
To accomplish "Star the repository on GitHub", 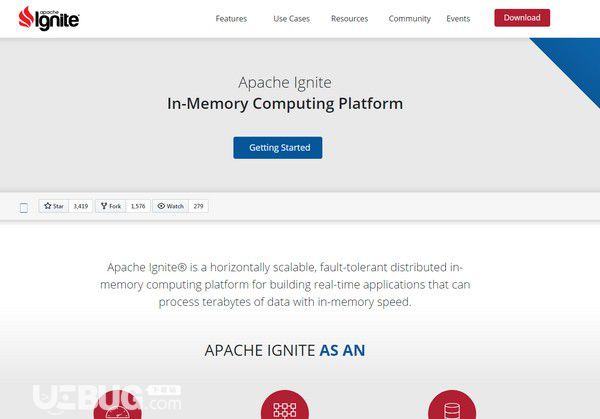I will [x=54, y=206].
